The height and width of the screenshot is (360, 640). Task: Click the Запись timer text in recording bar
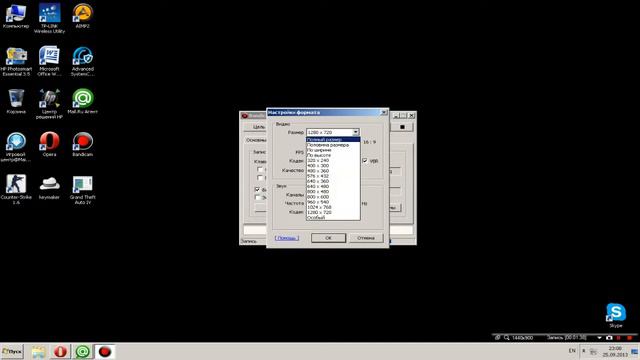567,338
